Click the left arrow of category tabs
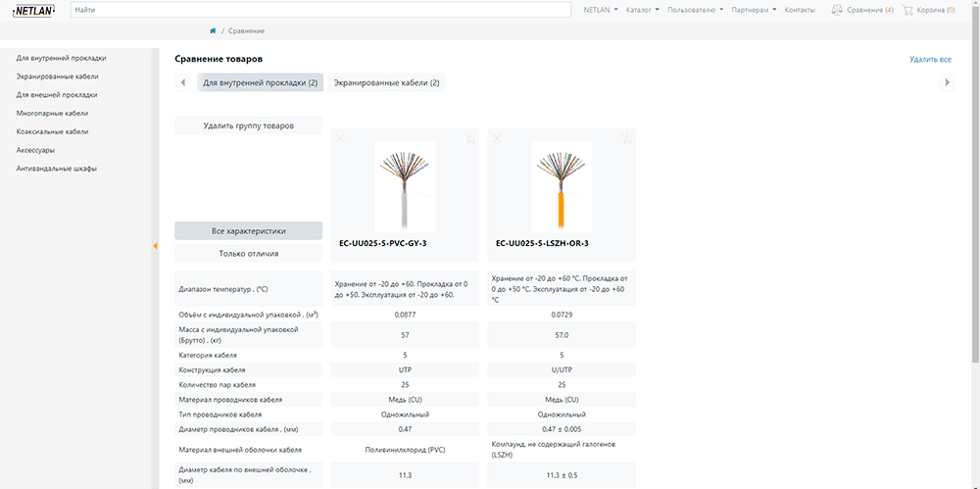 (x=182, y=82)
